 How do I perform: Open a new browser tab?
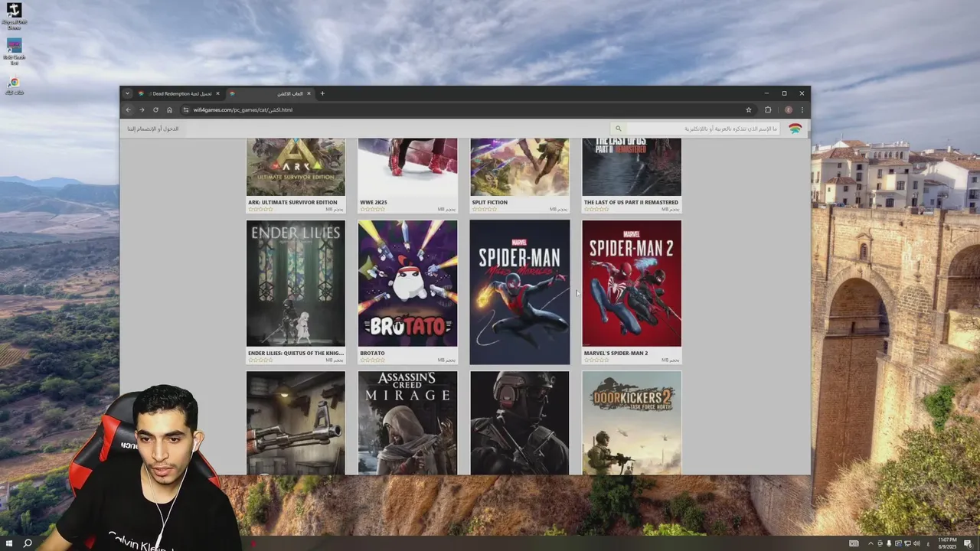[x=322, y=93]
